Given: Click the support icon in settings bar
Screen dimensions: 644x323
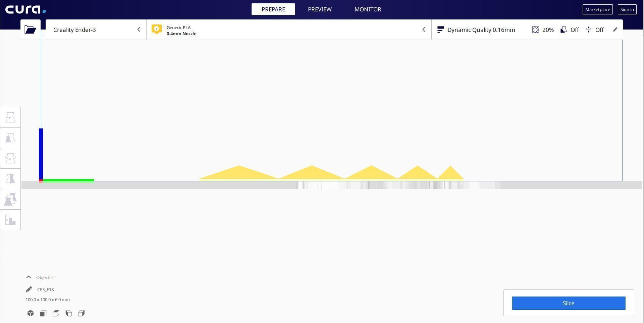Looking at the screenshot, I should pos(564,30).
